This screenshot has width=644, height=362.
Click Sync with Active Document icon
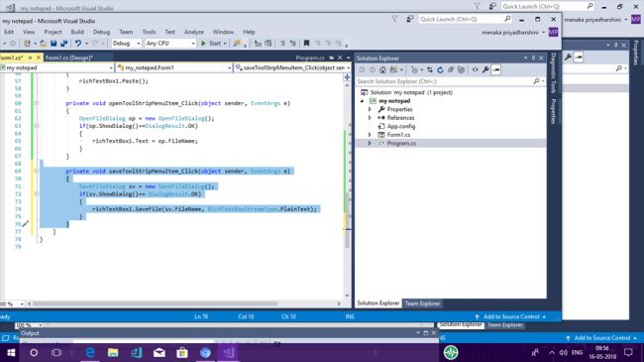tap(429, 70)
